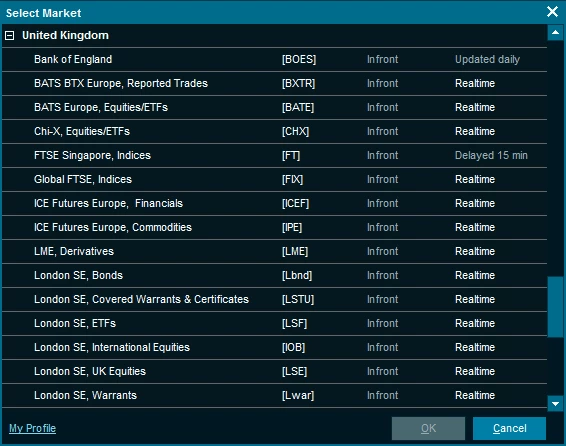Collapse the United Kingdom group
Screen dimensions: 566x446
pos(10,35)
